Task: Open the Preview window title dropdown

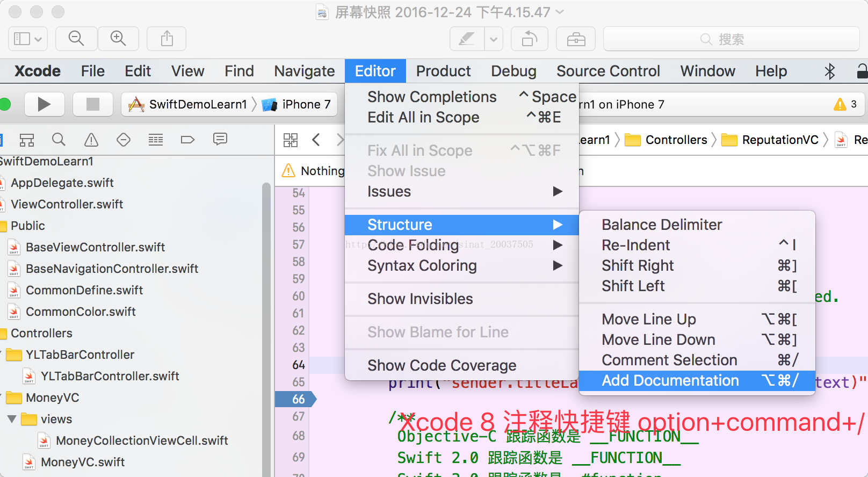Action: coord(559,12)
